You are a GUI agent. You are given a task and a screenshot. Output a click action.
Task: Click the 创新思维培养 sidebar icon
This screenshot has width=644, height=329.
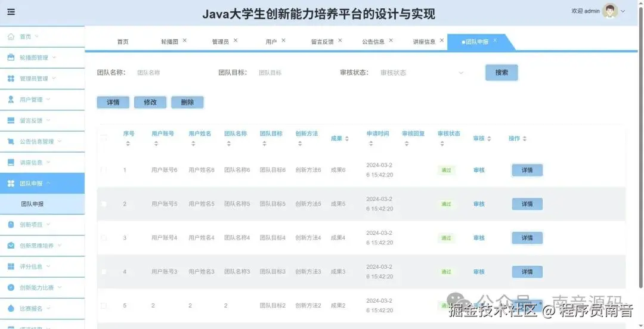pyautogui.click(x=11, y=246)
